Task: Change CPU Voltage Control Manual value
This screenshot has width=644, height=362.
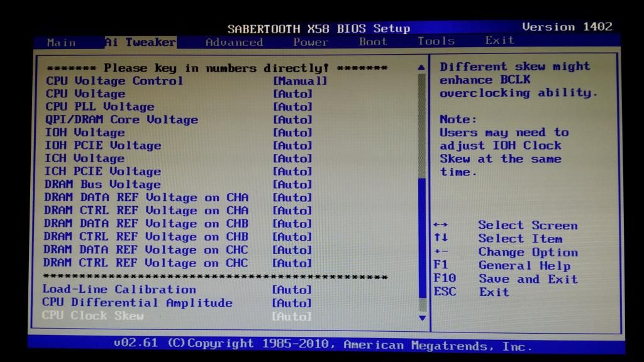Action: [300, 81]
